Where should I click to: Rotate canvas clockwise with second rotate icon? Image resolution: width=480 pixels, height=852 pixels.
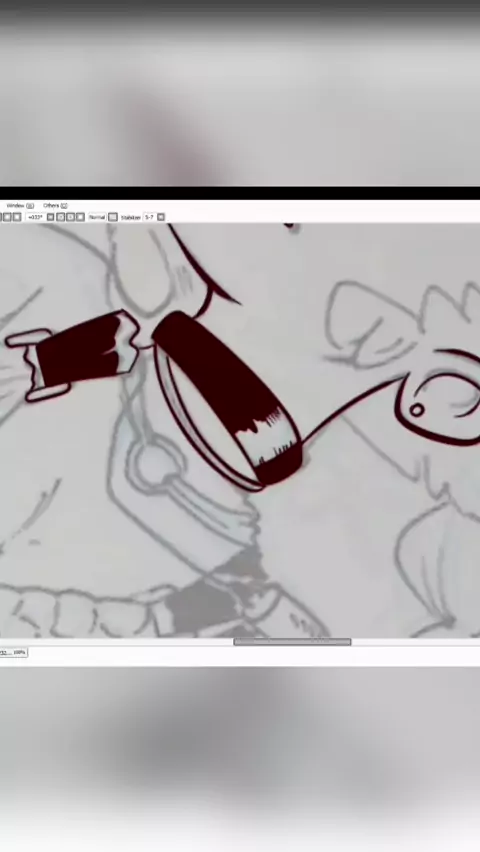[61, 217]
